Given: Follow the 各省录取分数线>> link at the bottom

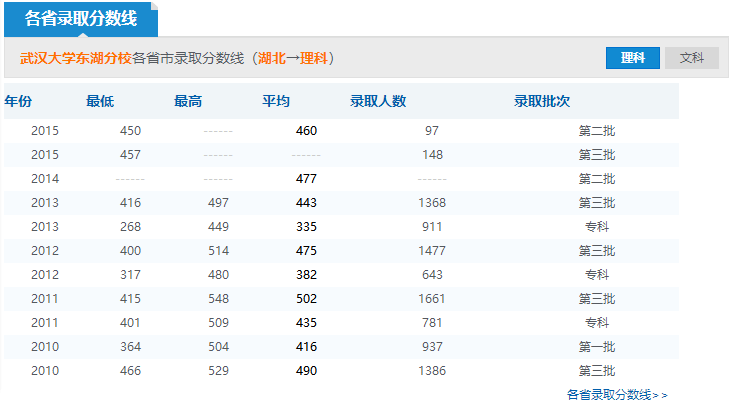Looking at the screenshot, I should pyautogui.click(x=617, y=395).
